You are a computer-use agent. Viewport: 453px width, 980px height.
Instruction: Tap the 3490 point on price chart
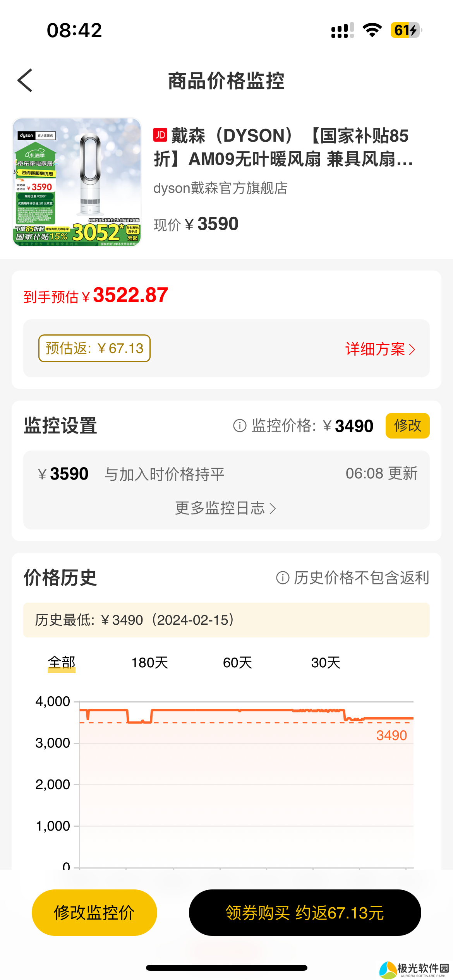click(x=391, y=735)
